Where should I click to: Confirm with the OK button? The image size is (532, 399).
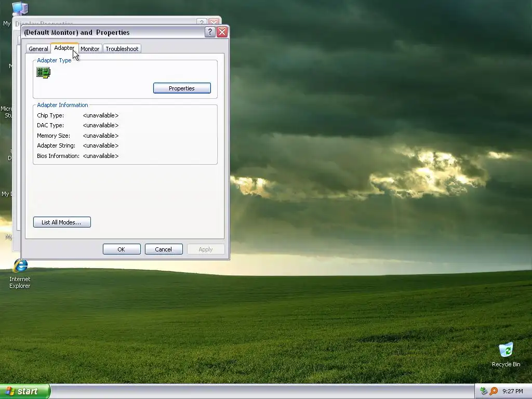click(122, 249)
